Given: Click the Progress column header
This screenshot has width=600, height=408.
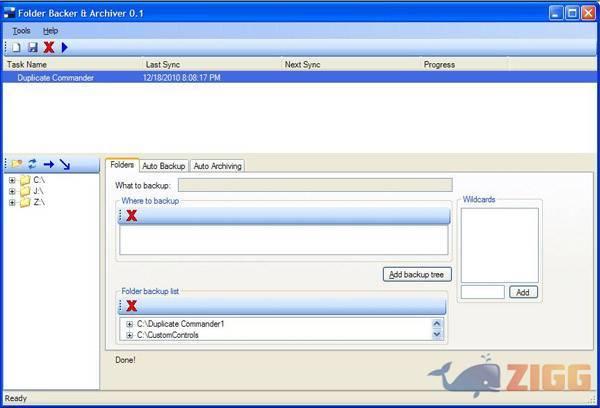Looking at the screenshot, I should pyautogui.click(x=465, y=64).
